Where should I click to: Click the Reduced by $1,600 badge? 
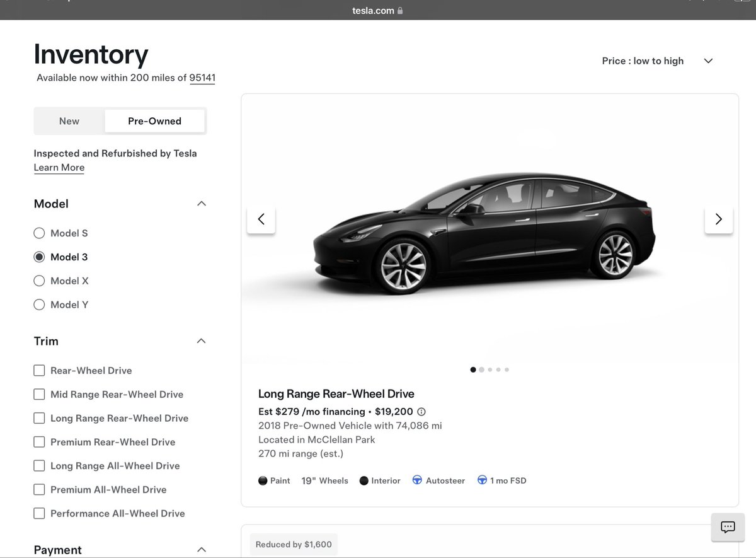(294, 545)
